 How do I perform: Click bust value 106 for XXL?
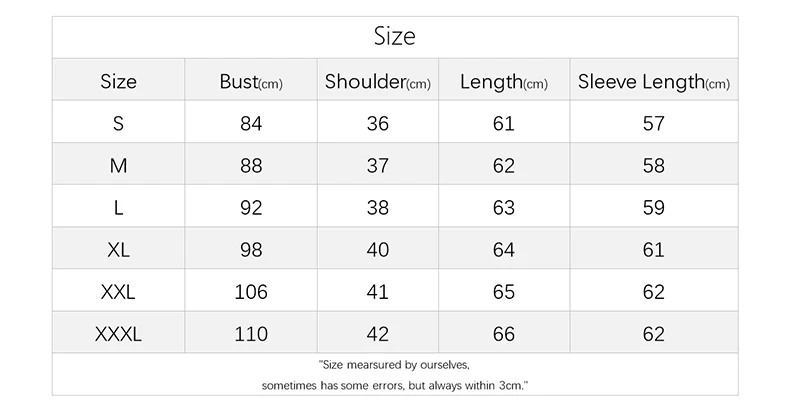[251, 292]
